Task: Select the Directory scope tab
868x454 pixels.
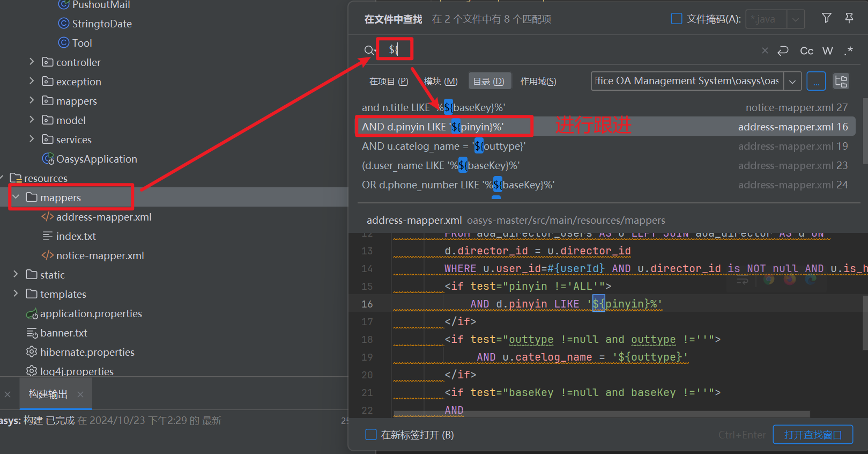Action: click(x=489, y=81)
